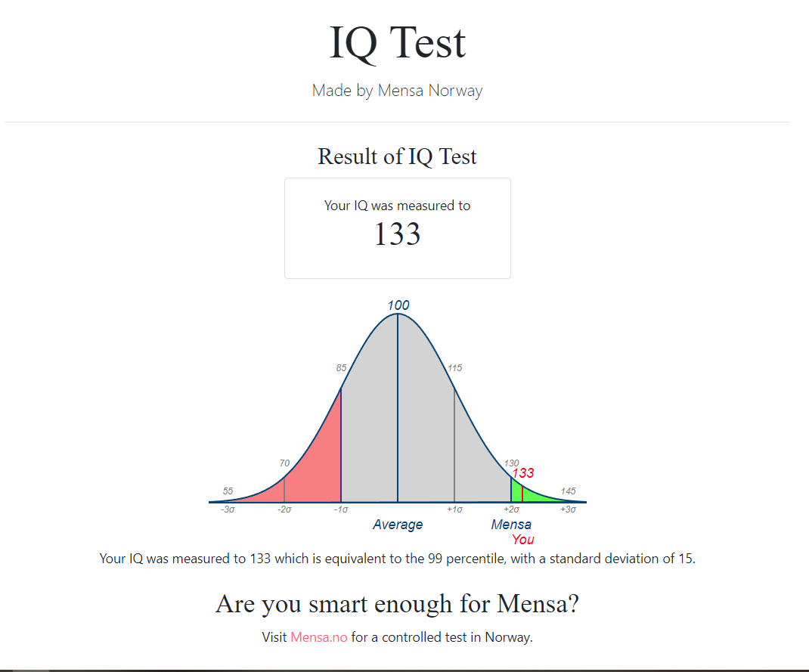
Task: Click the 85 label on curve
Action: [341, 367]
